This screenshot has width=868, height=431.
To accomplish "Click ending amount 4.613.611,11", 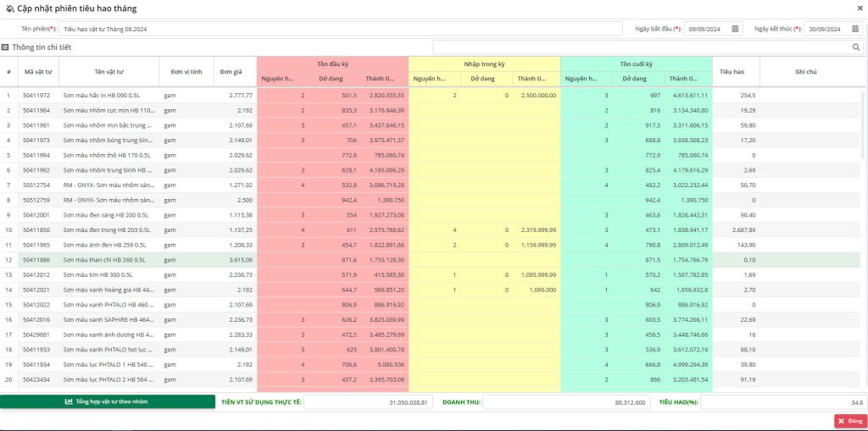I will coord(690,96).
